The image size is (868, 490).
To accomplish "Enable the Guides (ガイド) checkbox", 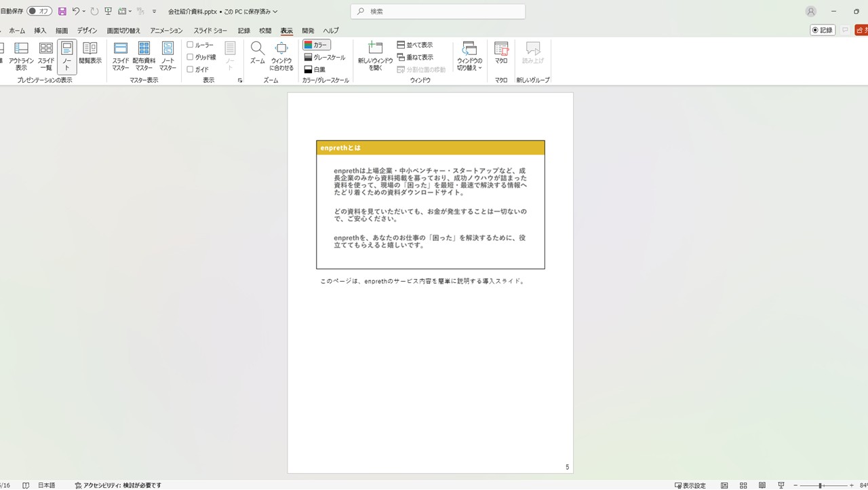I will [191, 69].
